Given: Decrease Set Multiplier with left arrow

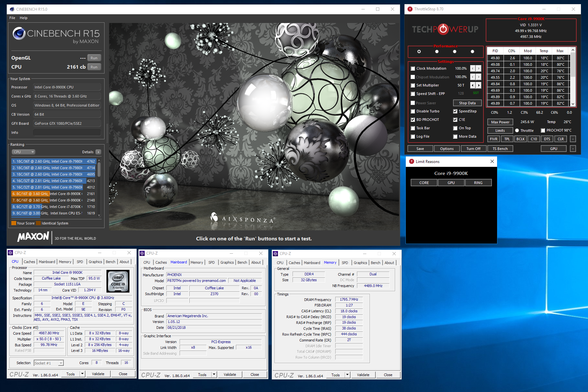Looking at the screenshot, I should coord(473,85).
